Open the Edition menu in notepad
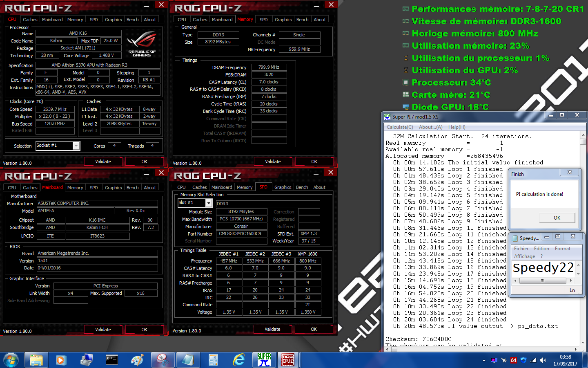The image size is (588, 368). coord(541,249)
